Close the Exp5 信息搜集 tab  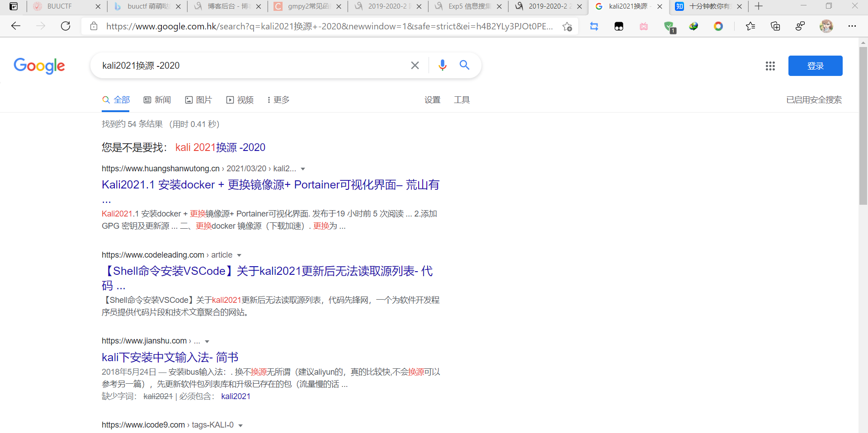(499, 6)
